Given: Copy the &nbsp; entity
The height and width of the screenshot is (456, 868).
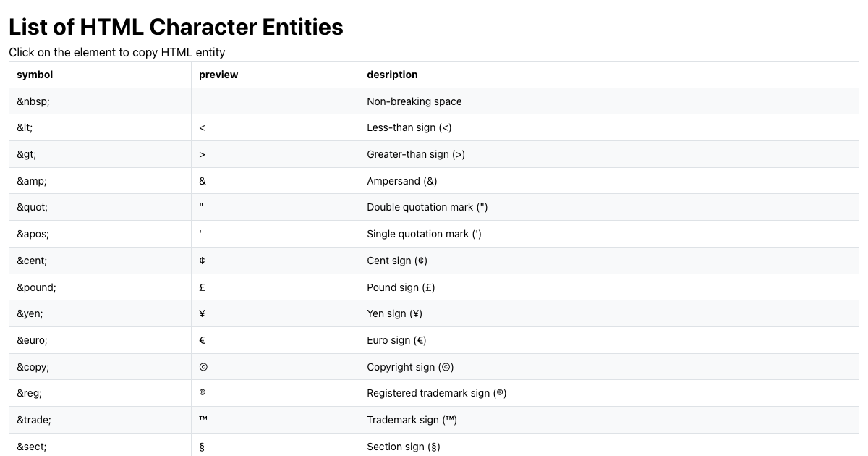Looking at the screenshot, I should click(x=33, y=101).
